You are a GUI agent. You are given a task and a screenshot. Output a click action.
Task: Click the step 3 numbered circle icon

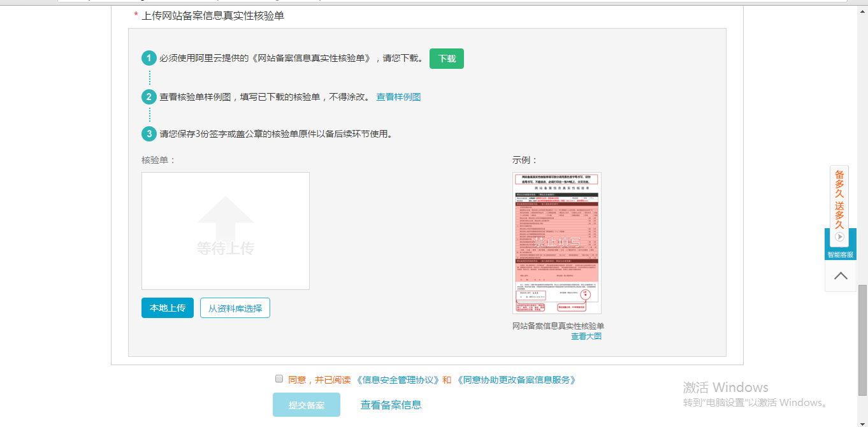point(149,134)
